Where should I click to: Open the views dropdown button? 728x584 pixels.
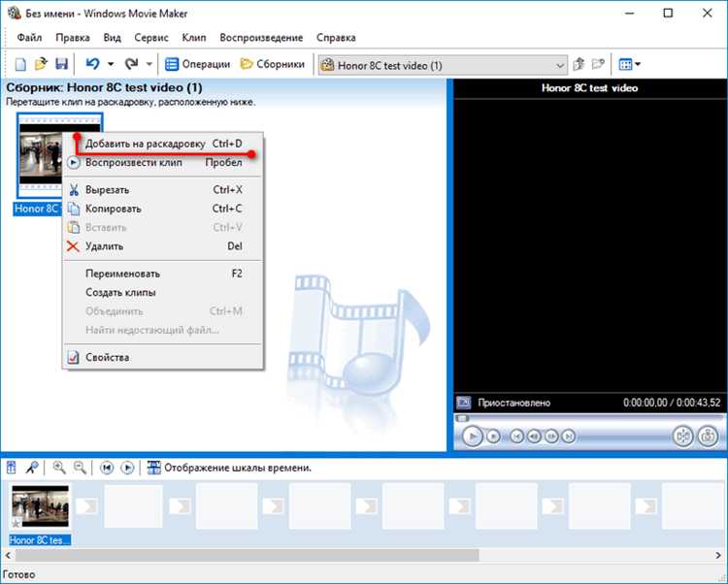point(629,64)
